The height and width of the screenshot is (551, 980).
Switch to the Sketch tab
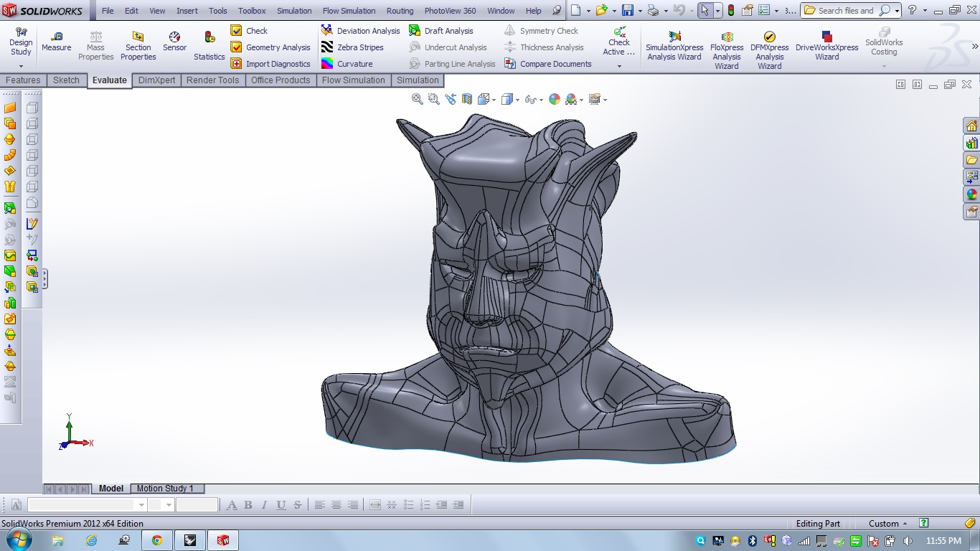66,80
